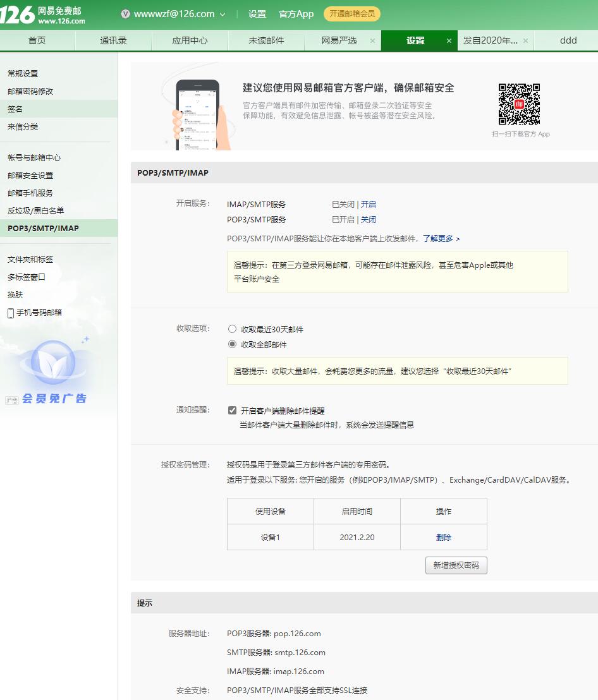Switch to the 通讯录 tab

[113, 40]
